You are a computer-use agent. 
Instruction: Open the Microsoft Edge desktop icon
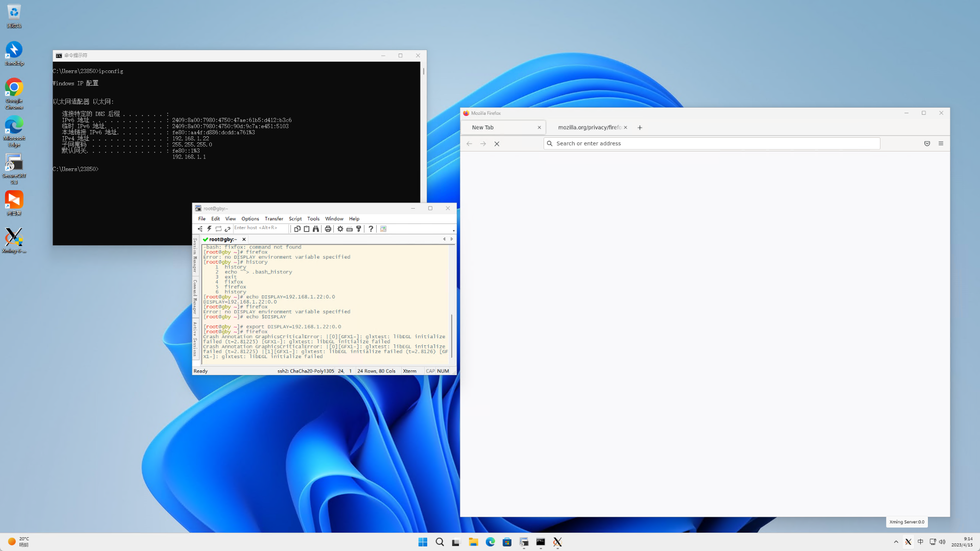click(x=14, y=131)
